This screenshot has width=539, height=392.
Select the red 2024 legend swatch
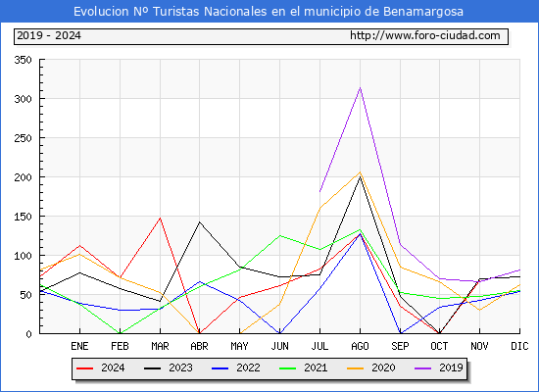[84, 368]
